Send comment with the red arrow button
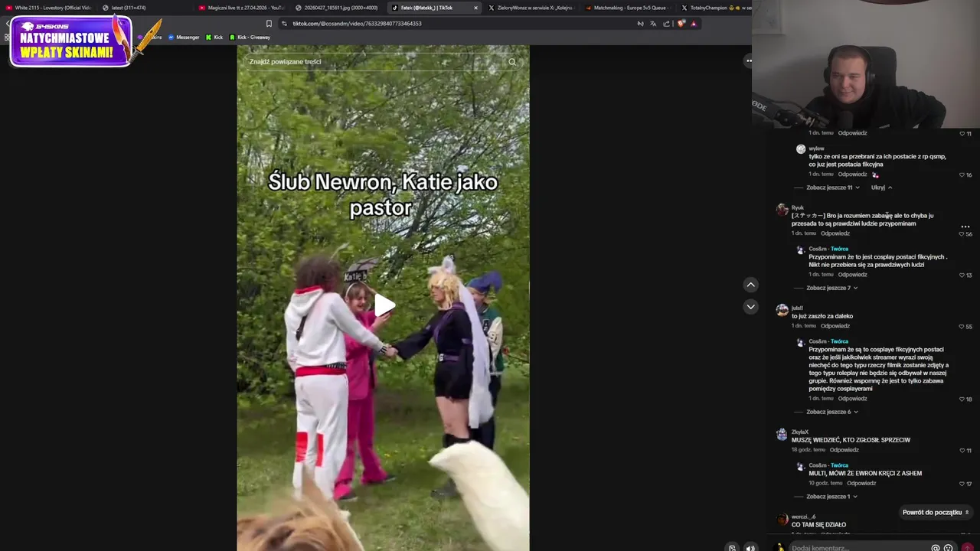Screen dimensions: 980x551 [x=968, y=547]
